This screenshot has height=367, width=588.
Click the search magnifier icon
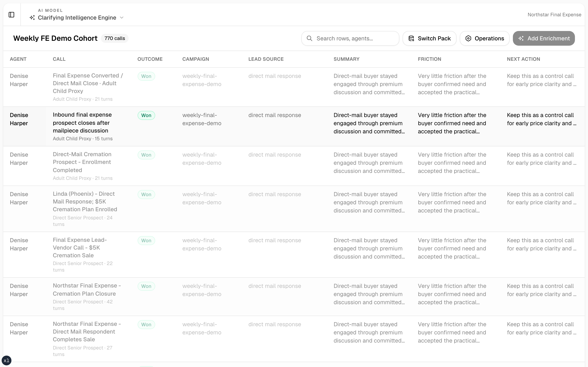click(x=310, y=38)
